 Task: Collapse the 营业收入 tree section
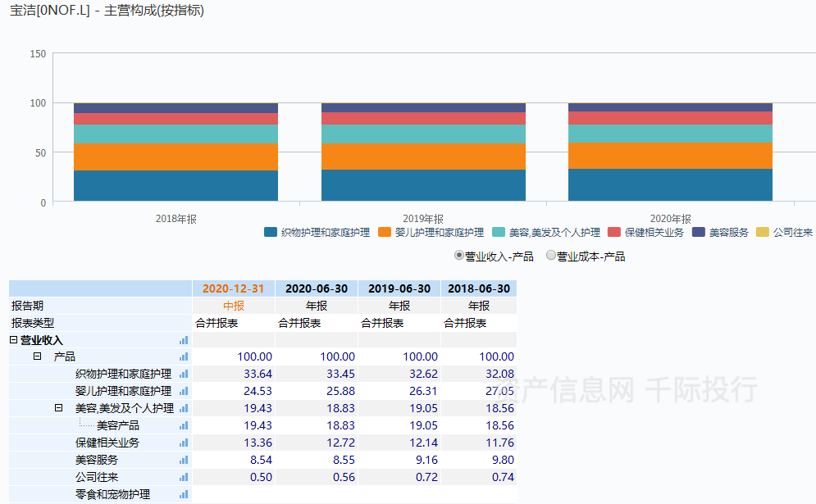tap(14, 339)
